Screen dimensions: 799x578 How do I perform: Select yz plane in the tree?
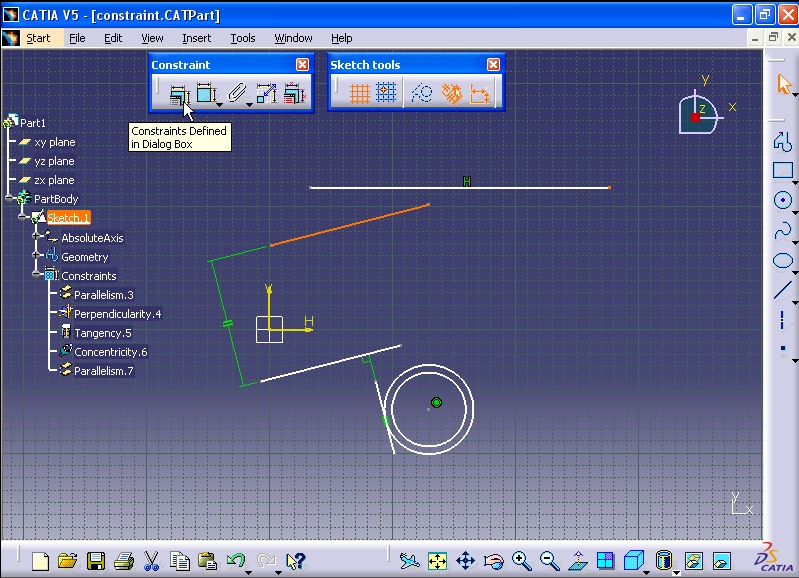tap(54, 161)
